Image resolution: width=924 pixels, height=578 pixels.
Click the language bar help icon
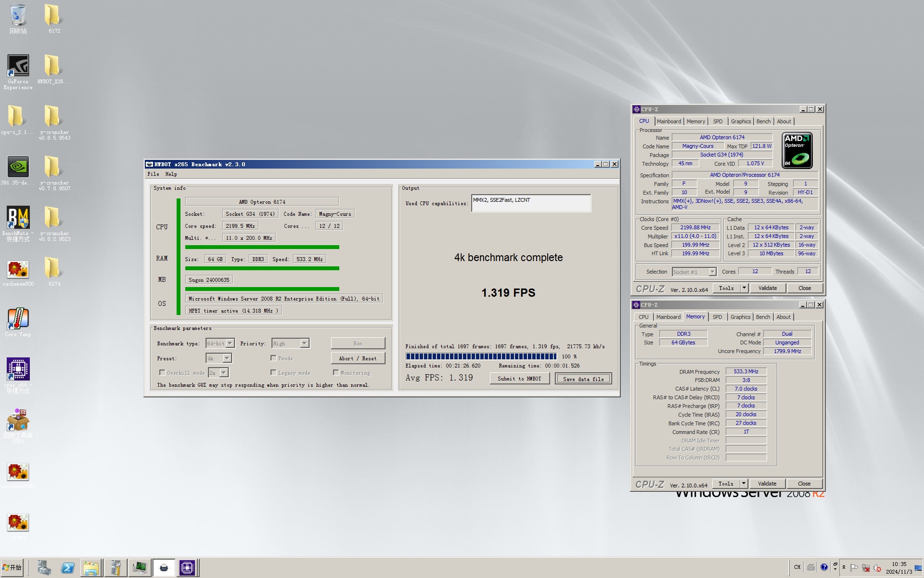coord(824,567)
